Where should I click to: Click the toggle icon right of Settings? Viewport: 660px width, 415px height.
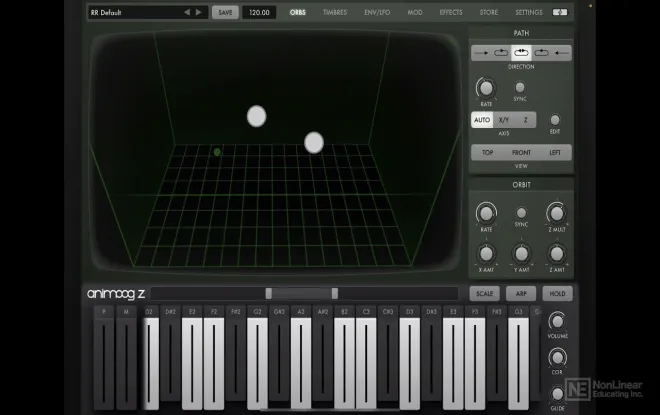click(560, 12)
